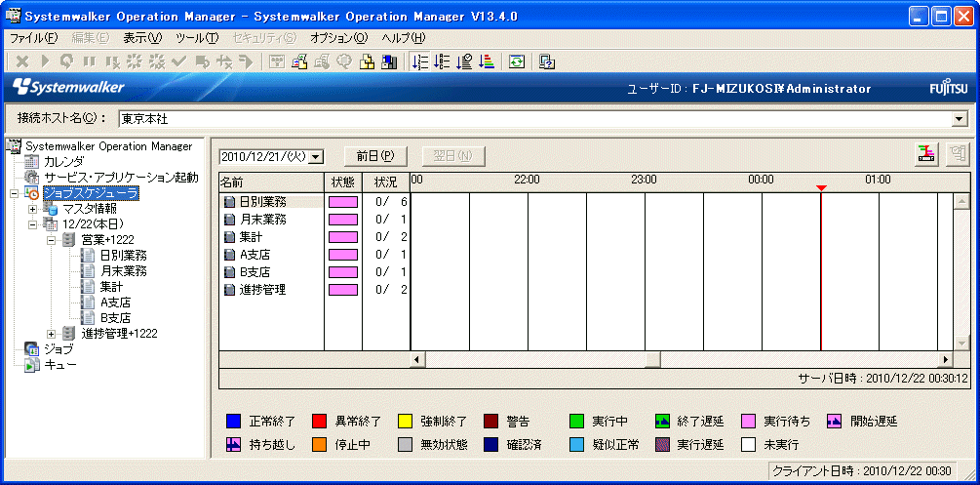980x485 pixels.
Task: Click the 前日(P) button
Action: point(375,156)
